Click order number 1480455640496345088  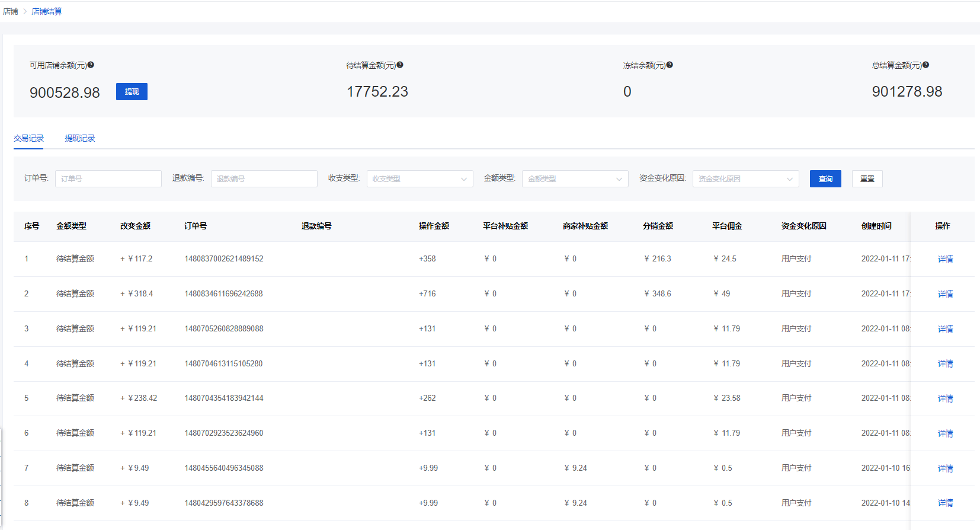point(224,468)
